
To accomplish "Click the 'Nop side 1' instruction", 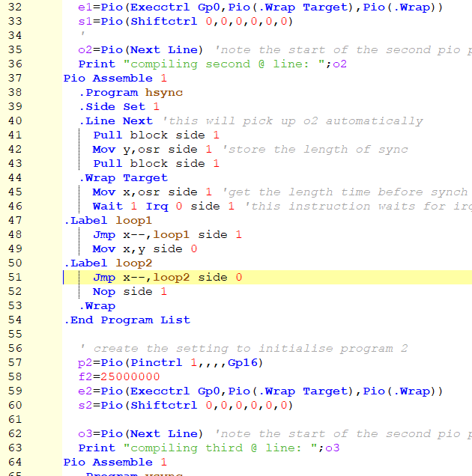I will [x=130, y=292].
